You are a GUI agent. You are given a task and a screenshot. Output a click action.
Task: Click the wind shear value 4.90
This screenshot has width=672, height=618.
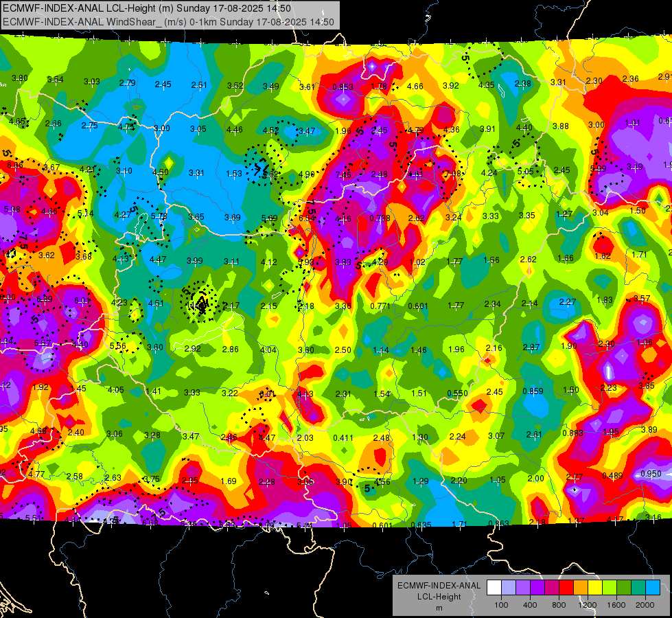coord(306,174)
